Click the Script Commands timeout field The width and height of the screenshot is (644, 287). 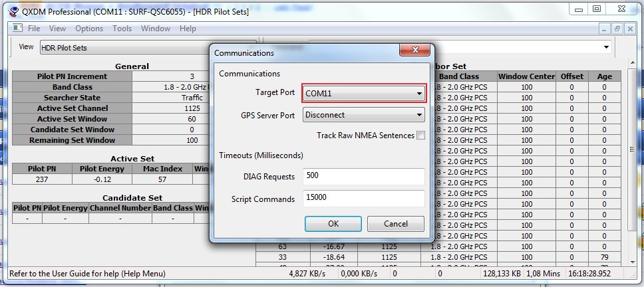pos(363,199)
